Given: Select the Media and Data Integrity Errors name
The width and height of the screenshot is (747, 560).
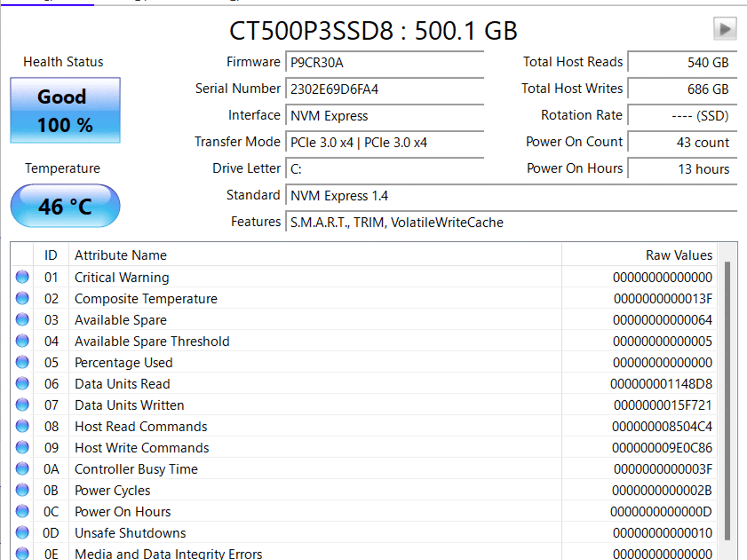Looking at the screenshot, I should pyautogui.click(x=169, y=554).
